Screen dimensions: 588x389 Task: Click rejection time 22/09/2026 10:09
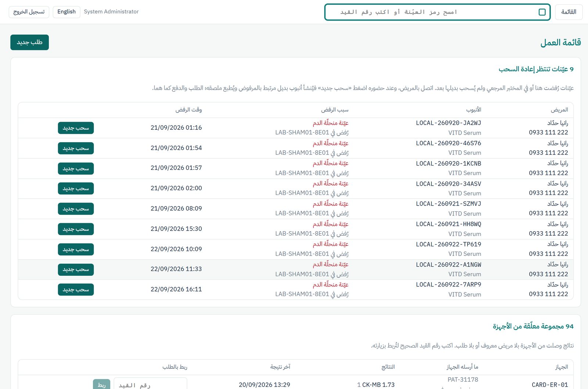point(176,249)
